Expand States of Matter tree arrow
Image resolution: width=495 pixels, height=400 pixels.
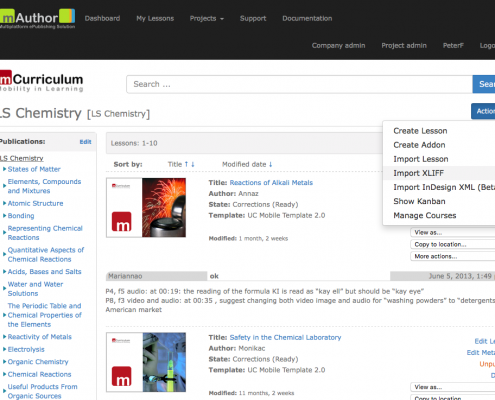click(x=4, y=169)
